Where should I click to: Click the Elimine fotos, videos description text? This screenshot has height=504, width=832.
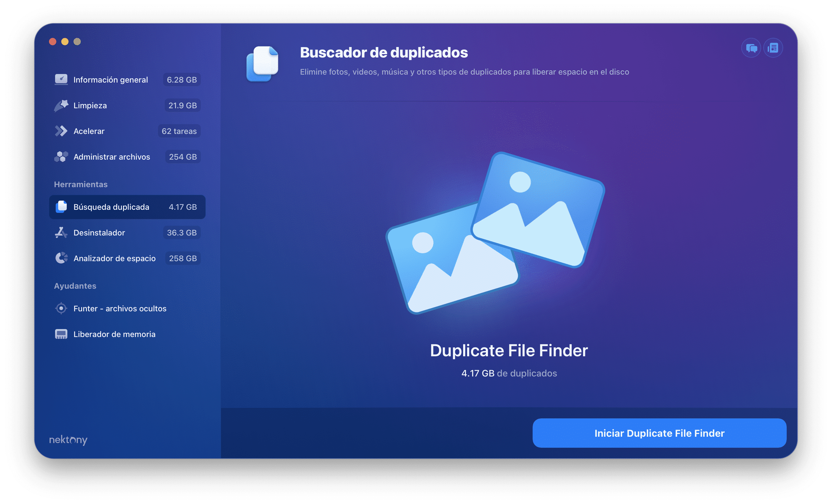464,72
